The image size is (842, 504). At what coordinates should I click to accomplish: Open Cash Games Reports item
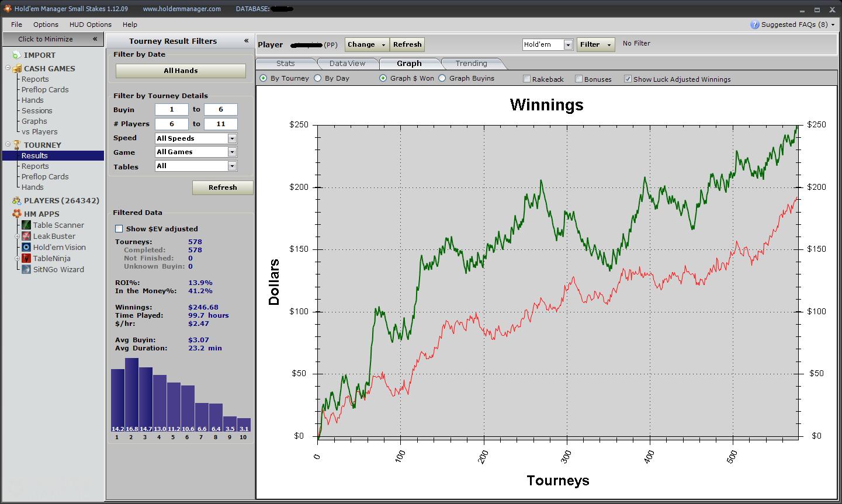pos(35,79)
